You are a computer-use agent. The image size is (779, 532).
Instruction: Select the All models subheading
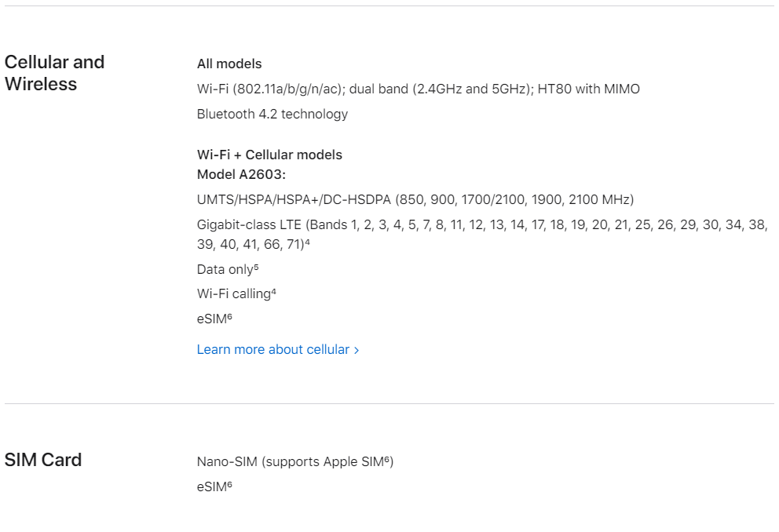click(x=229, y=64)
